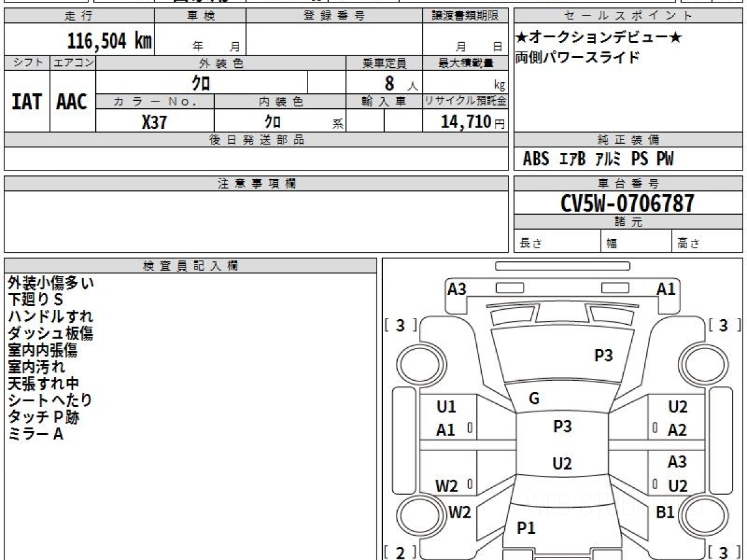Select the 登録番号 header
The image size is (747, 560).
(x=334, y=16)
